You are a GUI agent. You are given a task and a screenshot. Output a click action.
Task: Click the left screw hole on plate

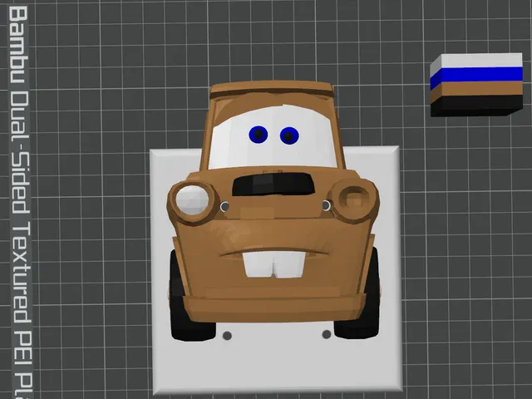click(x=227, y=336)
